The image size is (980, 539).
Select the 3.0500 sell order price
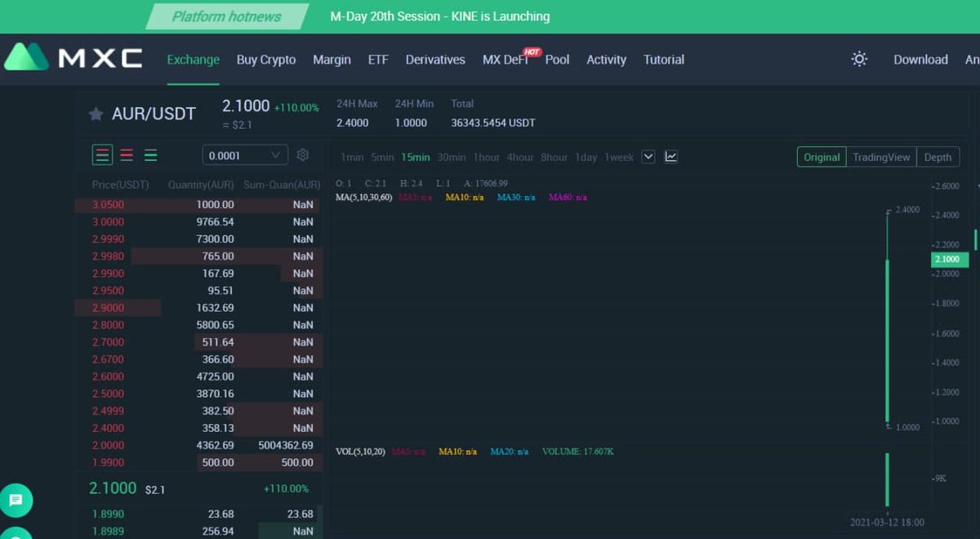pos(108,205)
